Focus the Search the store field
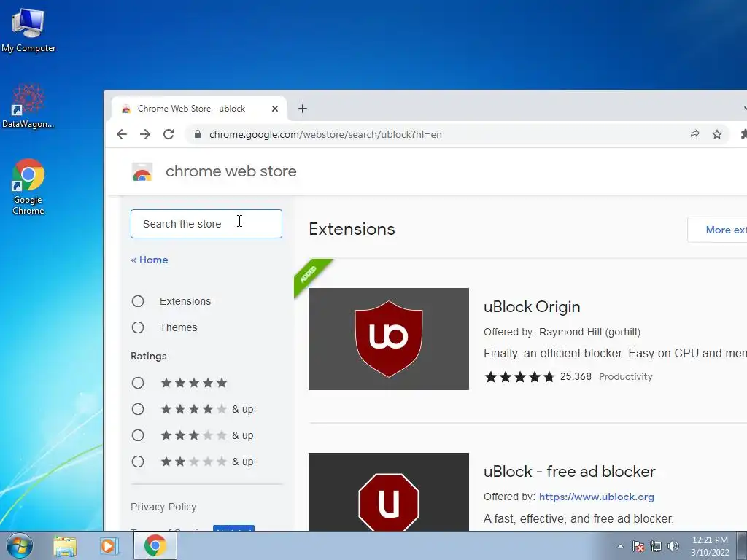 [206, 224]
